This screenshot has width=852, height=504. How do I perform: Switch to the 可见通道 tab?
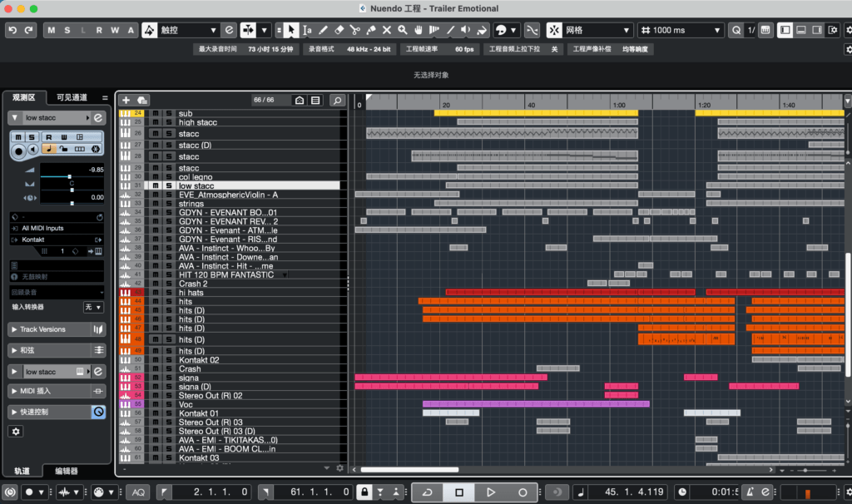coord(72,97)
